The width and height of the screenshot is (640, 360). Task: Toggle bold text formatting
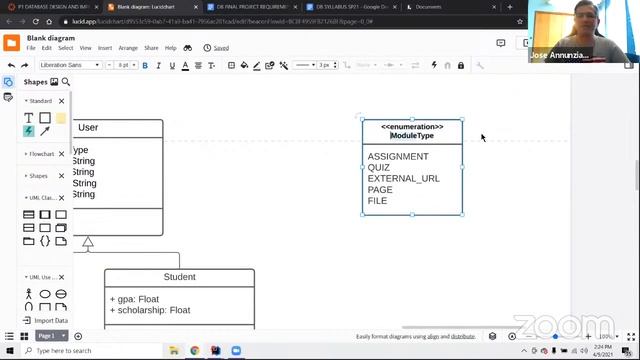tap(145, 65)
